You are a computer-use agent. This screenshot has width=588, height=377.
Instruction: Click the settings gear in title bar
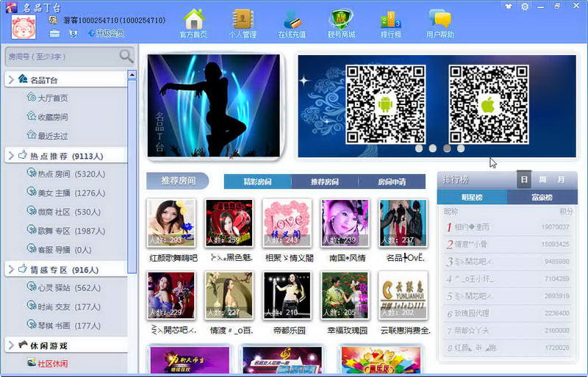pos(525,7)
